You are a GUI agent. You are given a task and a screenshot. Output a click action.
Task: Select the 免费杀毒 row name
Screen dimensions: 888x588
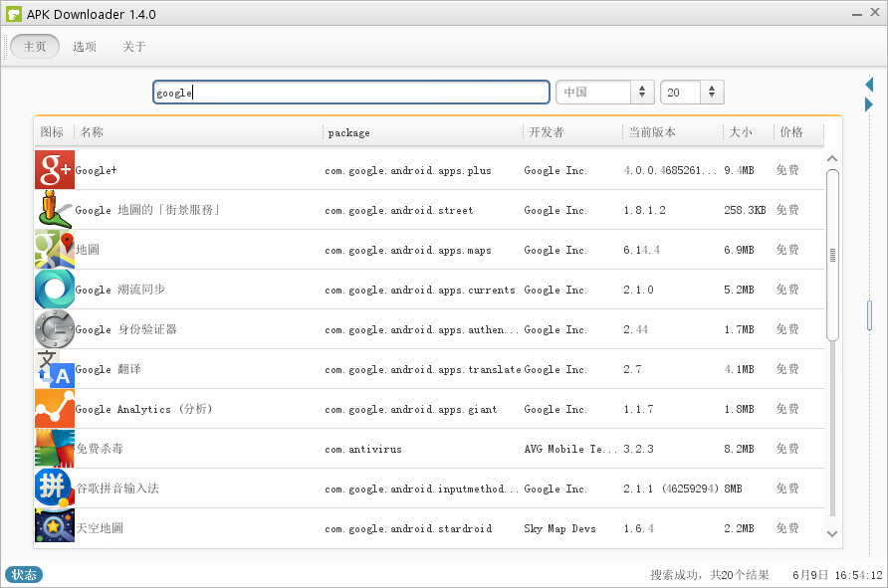pyautogui.click(x=100, y=449)
